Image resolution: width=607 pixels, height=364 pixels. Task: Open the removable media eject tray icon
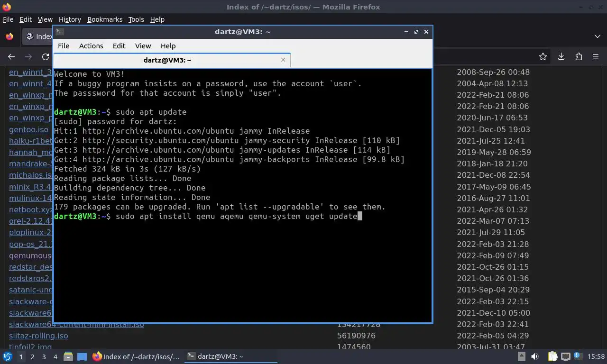[522, 356]
